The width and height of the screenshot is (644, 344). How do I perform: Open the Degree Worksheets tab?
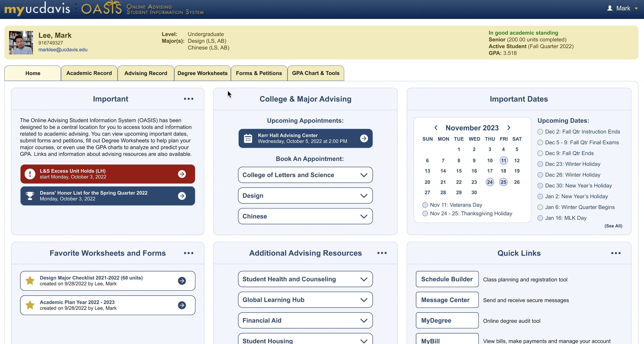point(202,73)
